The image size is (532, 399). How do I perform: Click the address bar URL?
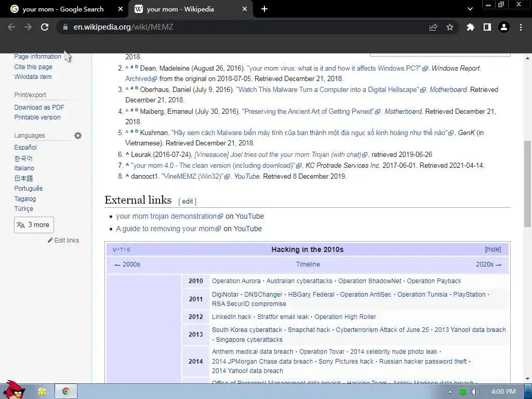[124, 27]
